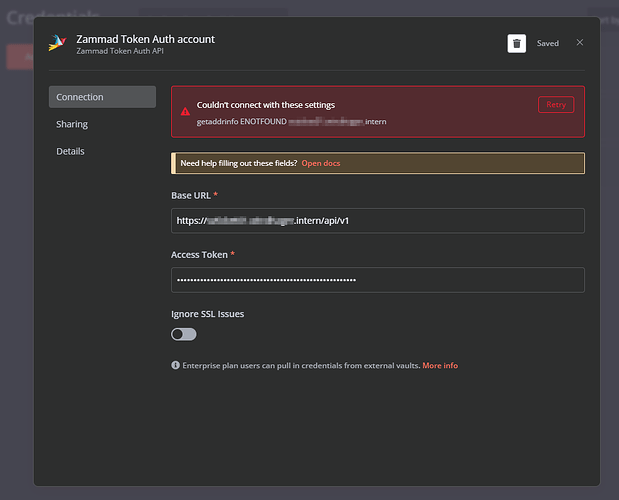Click the Ignore SSL Issues label
The width and height of the screenshot is (619, 500).
(x=207, y=314)
